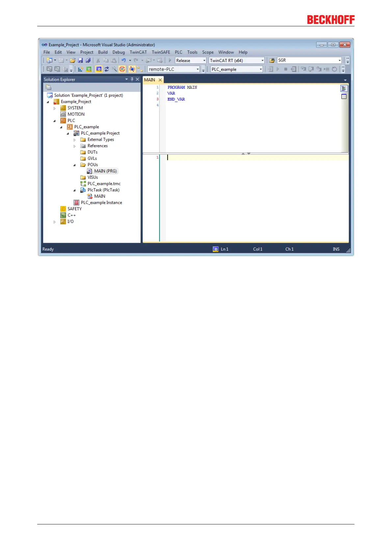Click the Paste toolbar icon

[114, 61]
